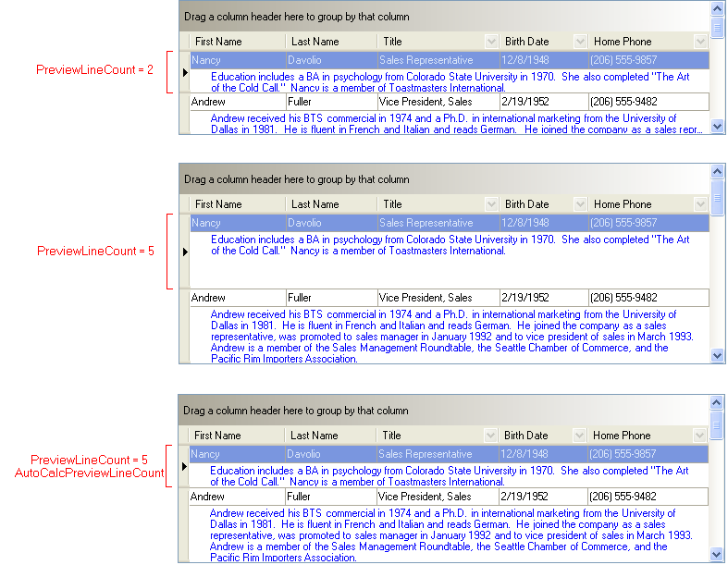Click Home Phone column header in top grid
The height and width of the screenshot is (565, 728).
click(x=648, y=42)
